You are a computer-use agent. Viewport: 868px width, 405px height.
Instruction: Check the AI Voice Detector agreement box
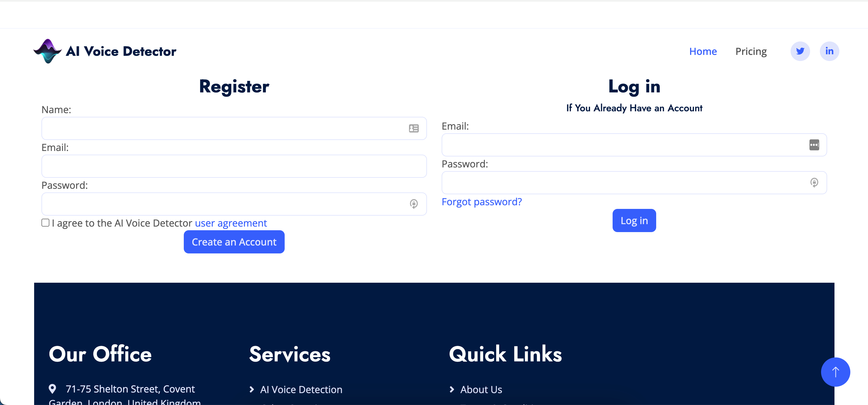pyautogui.click(x=44, y=223)
